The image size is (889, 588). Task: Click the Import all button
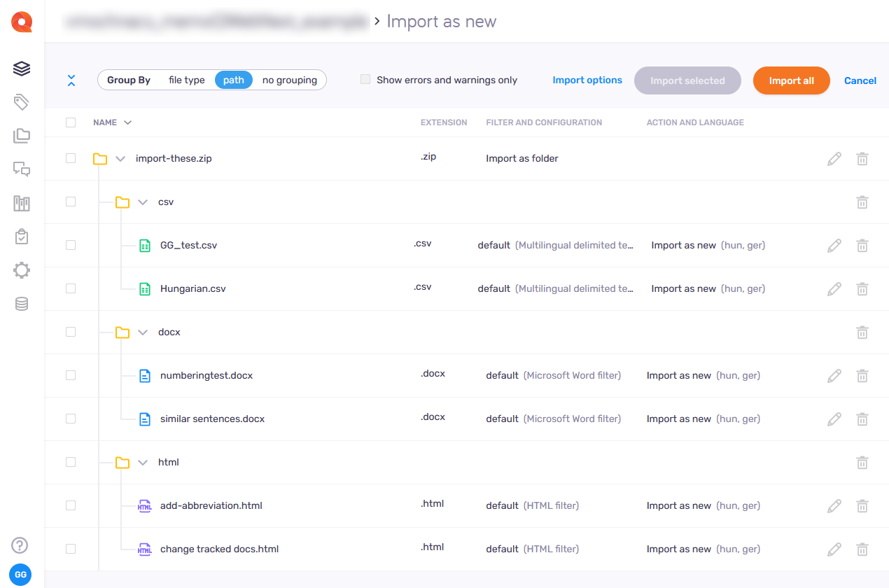click(x=791, y=80)
